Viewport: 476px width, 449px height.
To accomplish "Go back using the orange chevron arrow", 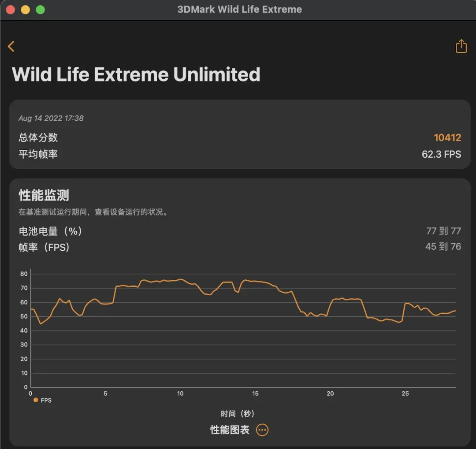I will (x=11, y=46).
